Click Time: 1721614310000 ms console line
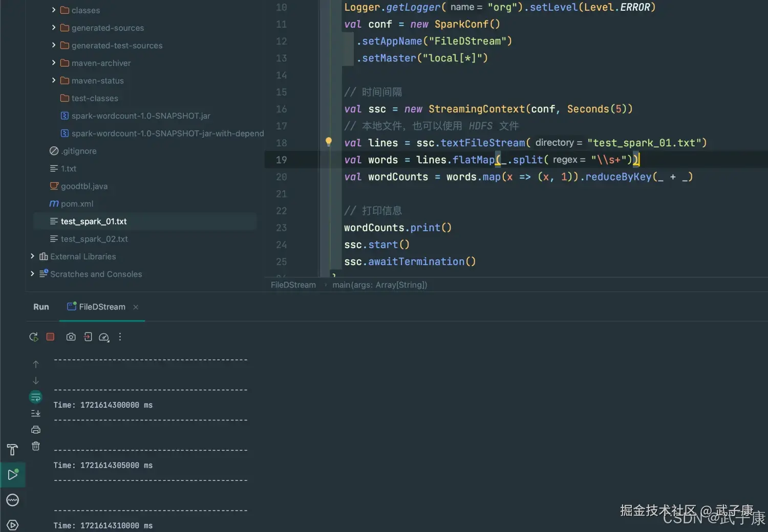768x532 pixels. coord(103,526)
